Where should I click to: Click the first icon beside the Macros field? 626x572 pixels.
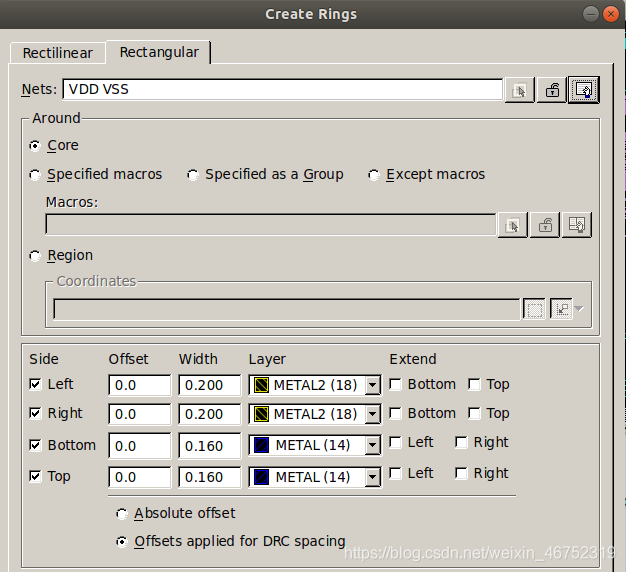[511, 225]
